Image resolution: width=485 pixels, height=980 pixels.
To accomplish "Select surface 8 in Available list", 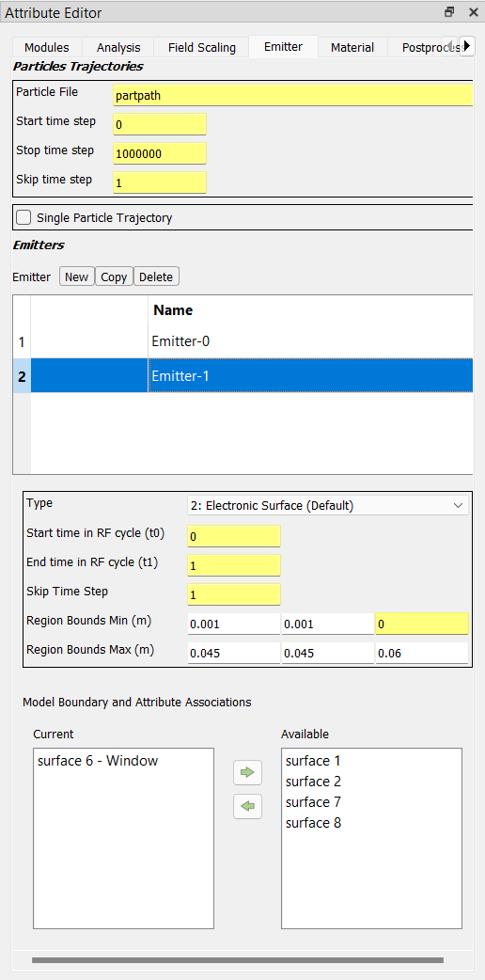I will pyautogui.click(x=313, y=823).
